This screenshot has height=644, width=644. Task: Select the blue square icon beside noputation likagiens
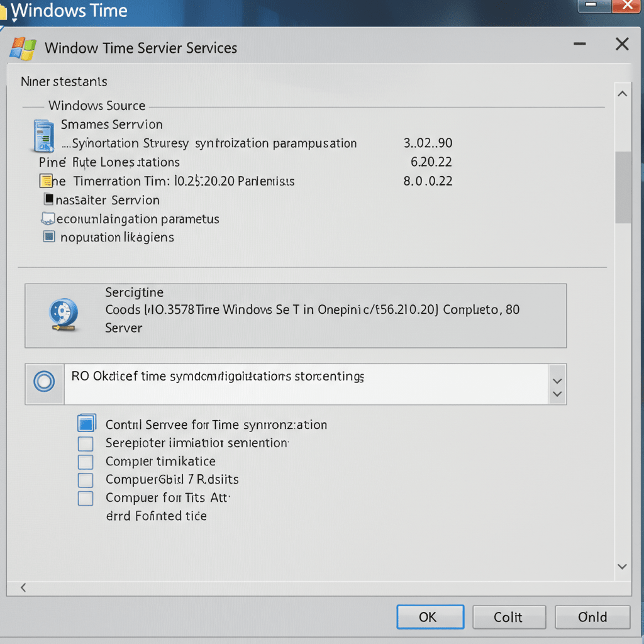coord(49,236)
